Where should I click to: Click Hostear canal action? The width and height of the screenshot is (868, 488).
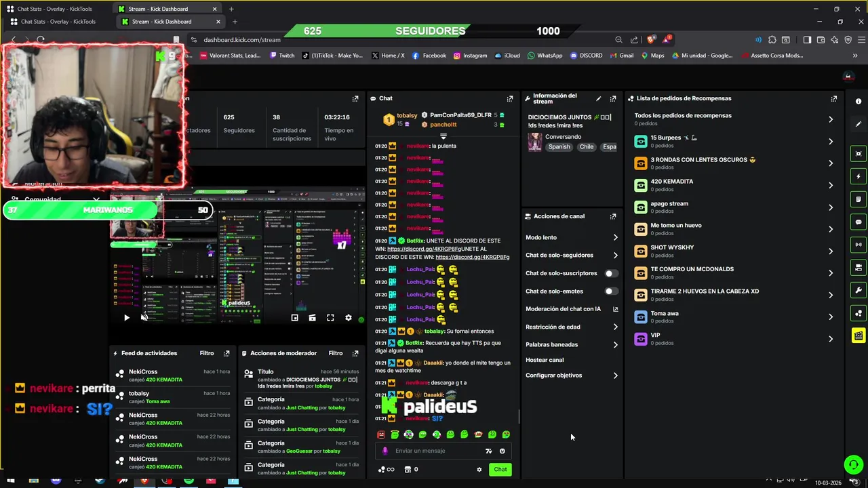[x=545, y=360]
